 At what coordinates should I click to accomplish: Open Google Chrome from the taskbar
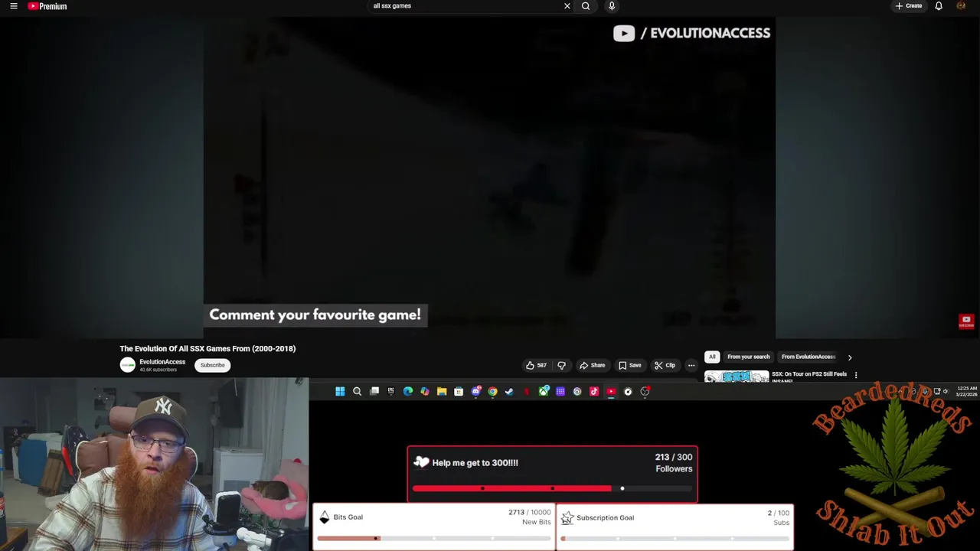click(x=492, y=392)
